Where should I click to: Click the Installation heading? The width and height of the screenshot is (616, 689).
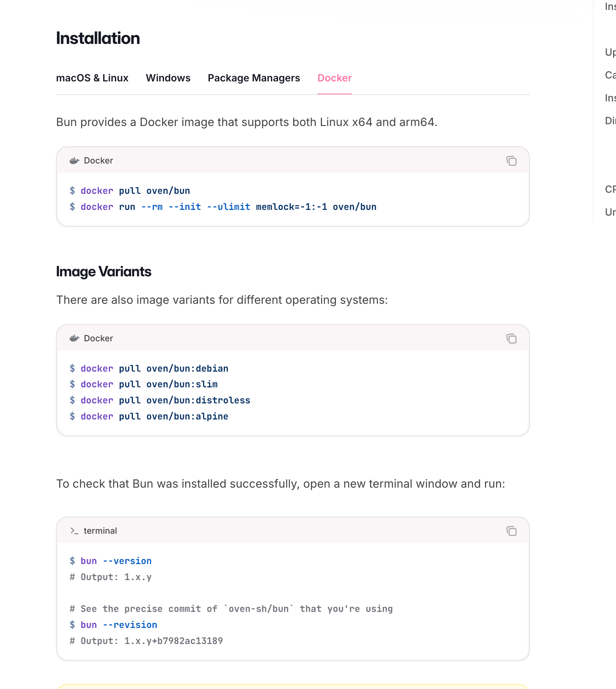pyautogui.click(x=98, y=38)
